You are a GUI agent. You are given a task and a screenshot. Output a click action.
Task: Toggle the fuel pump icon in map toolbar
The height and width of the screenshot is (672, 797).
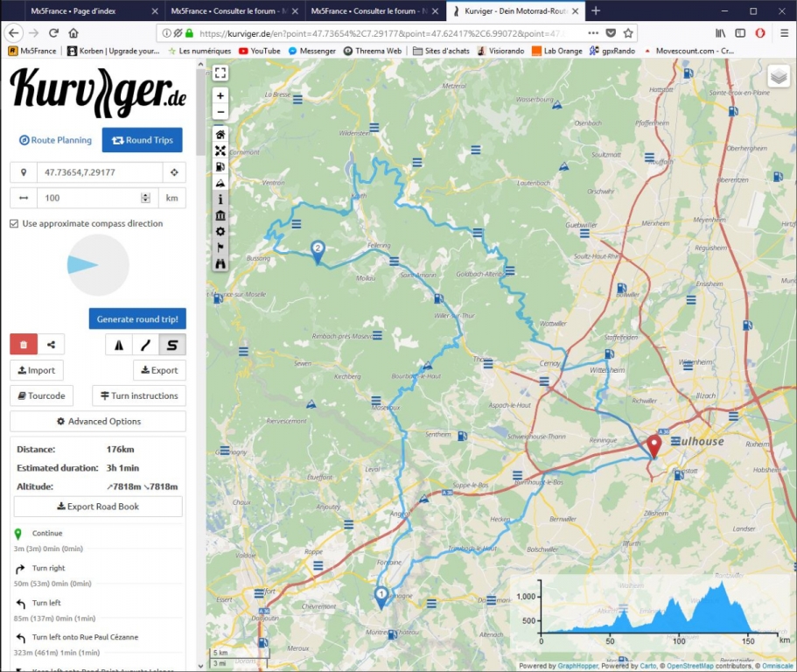(x=220, y=167)
